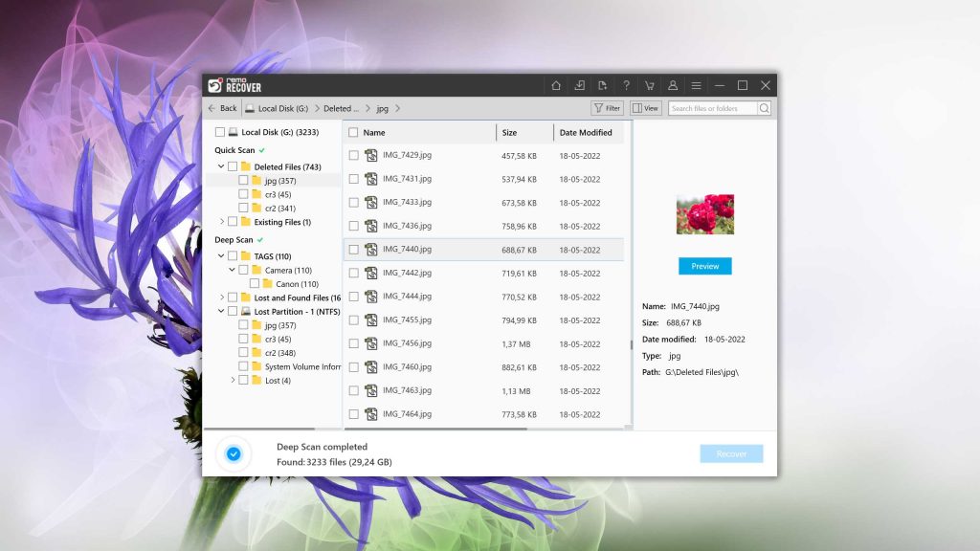
Task: Open the help question mark icon
Action: (x=626, y=85)
